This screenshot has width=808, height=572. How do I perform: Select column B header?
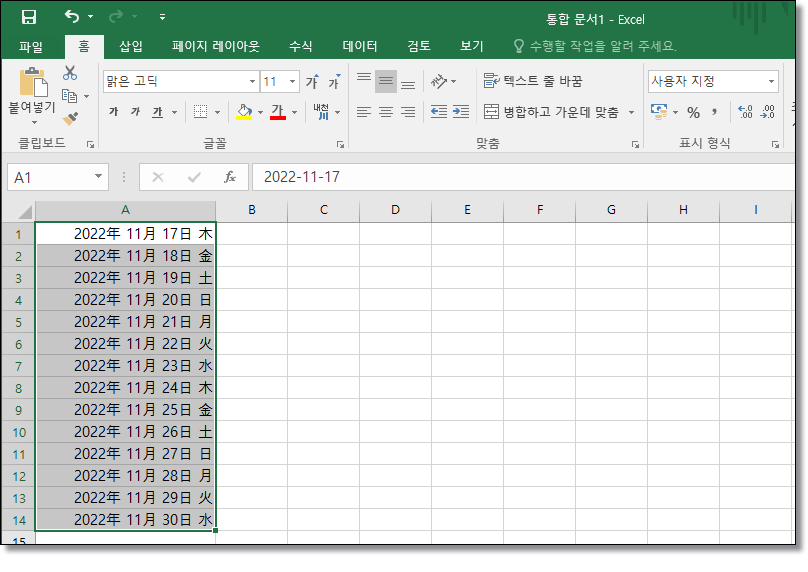251,210
